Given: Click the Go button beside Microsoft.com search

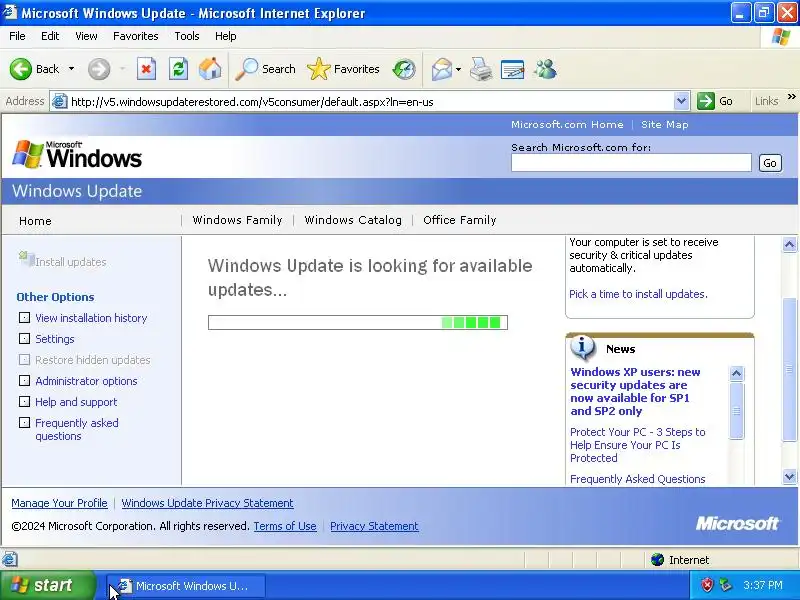Looking at the screenshot, I should [770, 163].
